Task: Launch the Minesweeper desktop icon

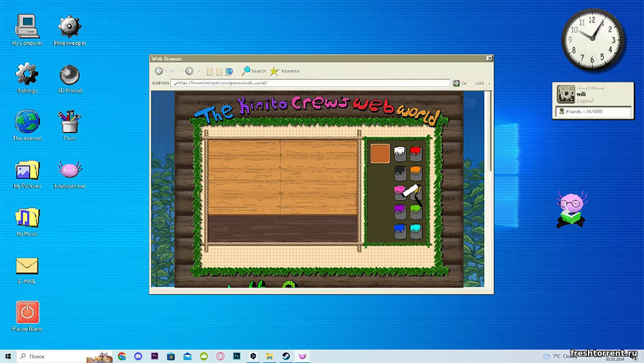Action: (70, 30)
